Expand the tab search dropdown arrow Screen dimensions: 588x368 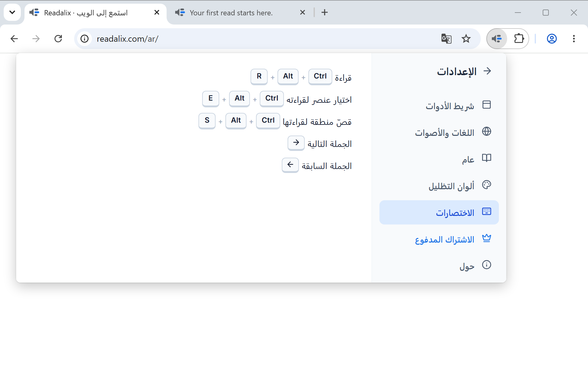point(12,13)
